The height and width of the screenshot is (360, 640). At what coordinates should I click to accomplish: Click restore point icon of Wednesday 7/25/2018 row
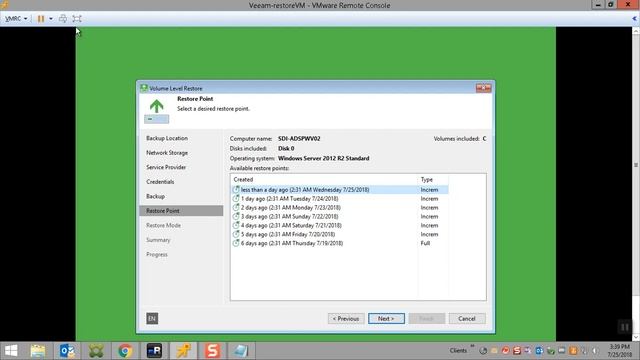pyautogui.click(x=236, y=190)
